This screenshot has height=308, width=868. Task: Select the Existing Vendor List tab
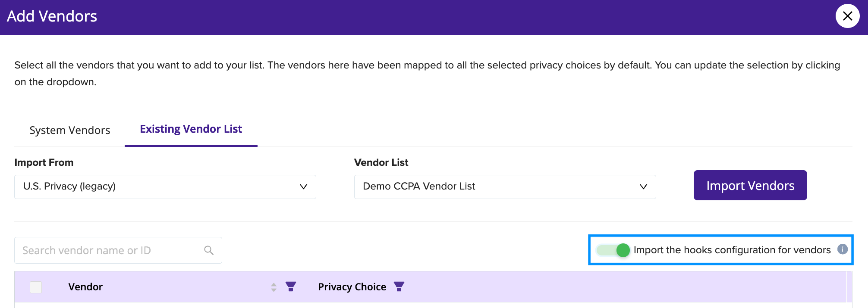click(x=191, y=129)
